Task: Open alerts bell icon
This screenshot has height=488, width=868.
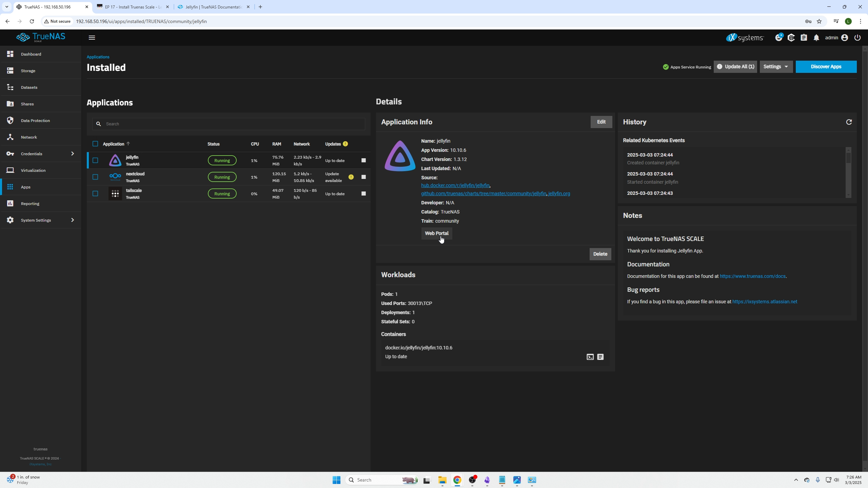Action: pyautogui.click(x=816, y=38)
